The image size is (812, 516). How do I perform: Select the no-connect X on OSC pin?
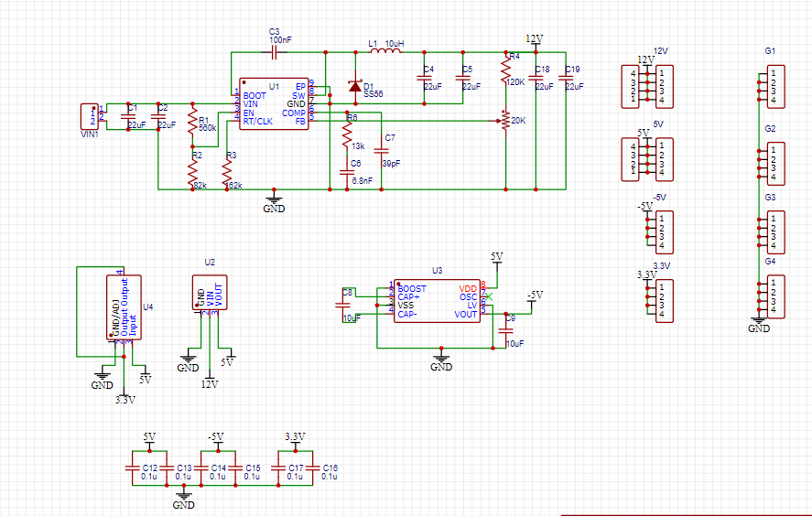[488, 297]
